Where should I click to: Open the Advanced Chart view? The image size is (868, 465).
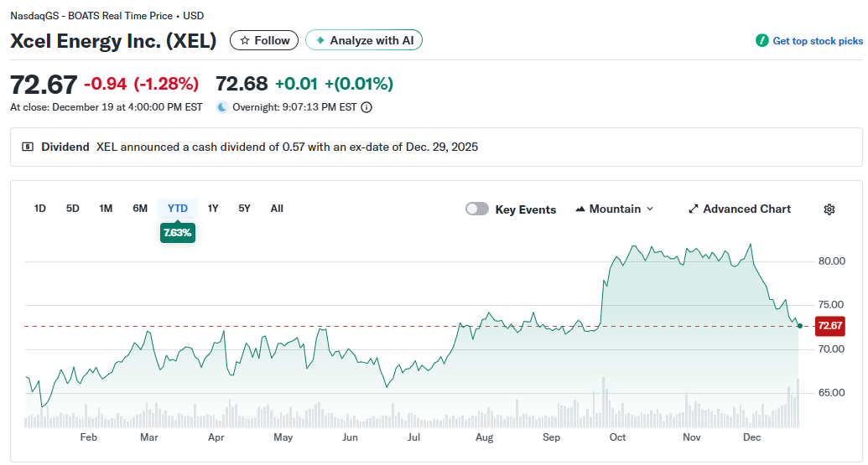pos(740,209)
